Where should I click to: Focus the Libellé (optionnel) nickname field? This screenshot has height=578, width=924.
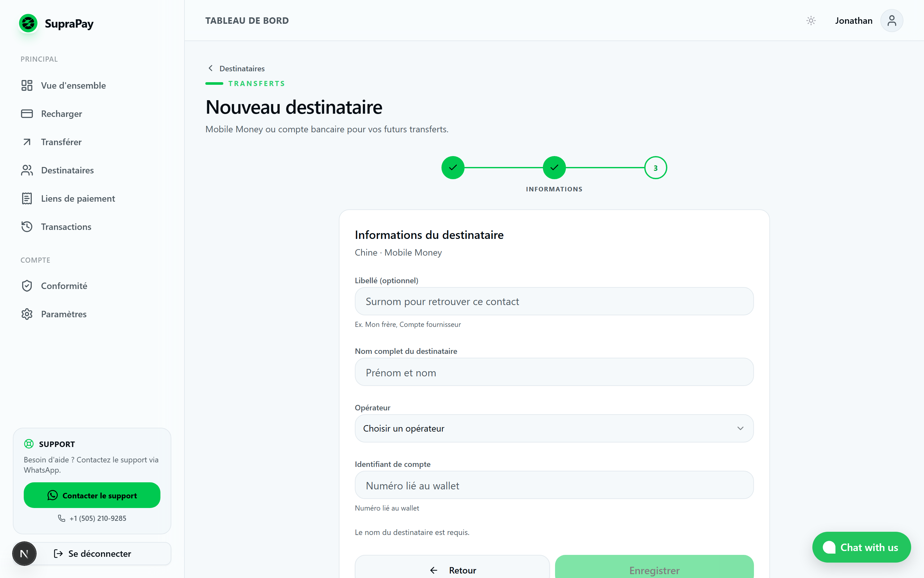click(x=554, y=301)
